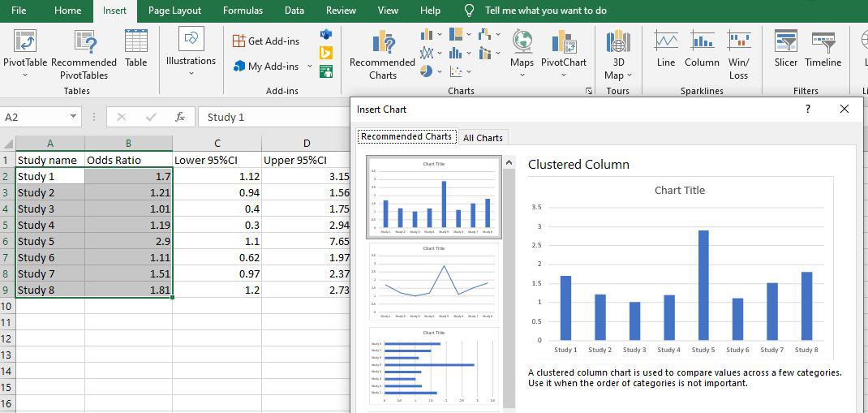
Task: Insert a line or area chart
Action: (x=427, y=54)
